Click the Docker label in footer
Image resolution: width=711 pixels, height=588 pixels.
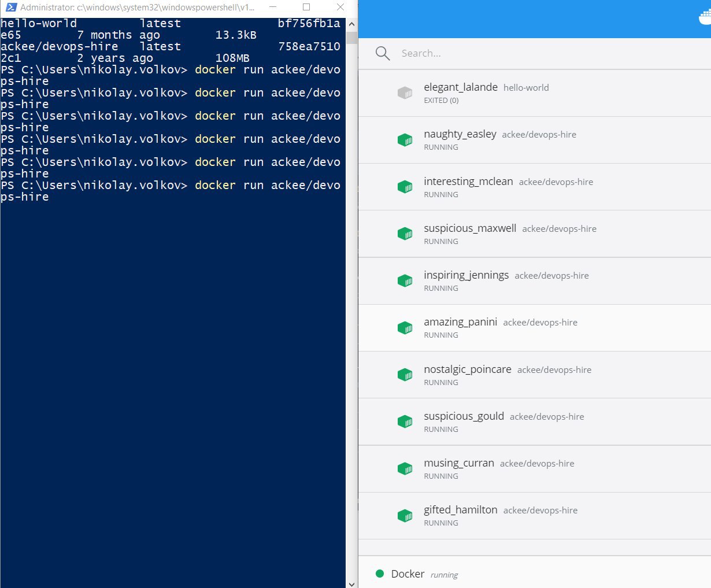click(408, 574)
